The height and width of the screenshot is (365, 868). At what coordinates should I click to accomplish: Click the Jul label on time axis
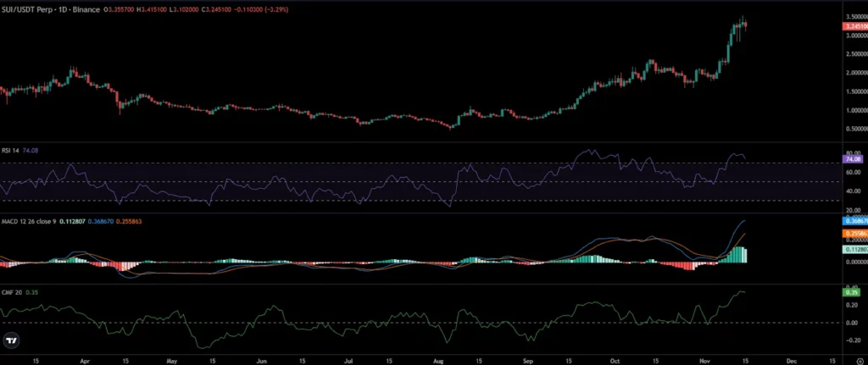(x=349, y=360)
